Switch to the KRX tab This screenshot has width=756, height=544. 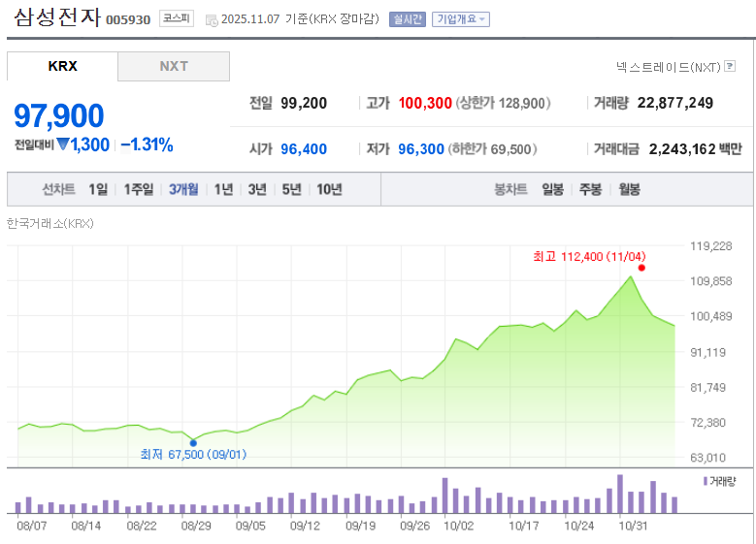click(62, 66)
